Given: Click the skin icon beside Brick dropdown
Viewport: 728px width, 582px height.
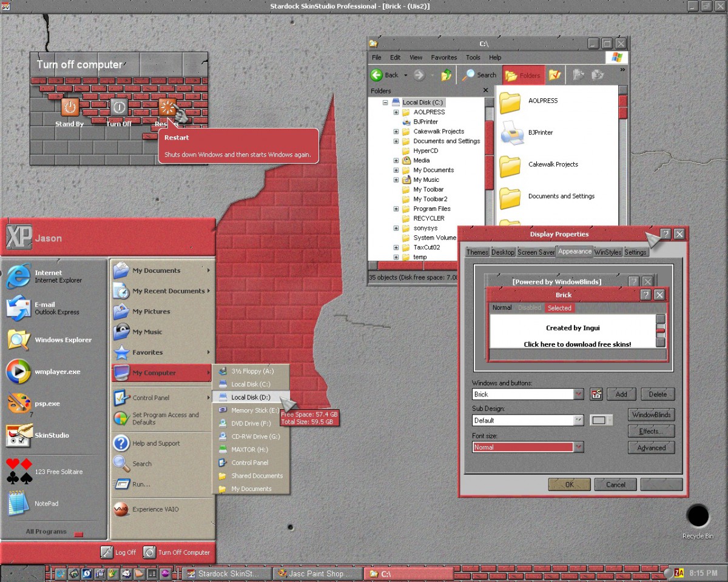Looking at the screenshot, I should click(x=596, y=394).
